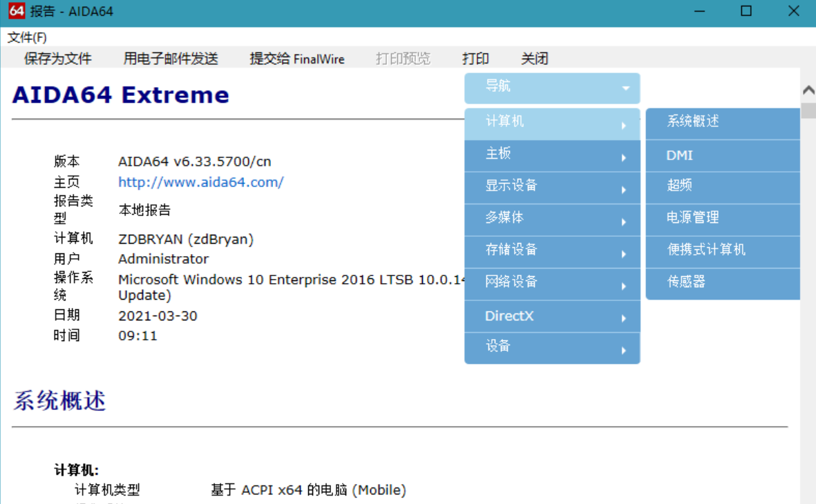Click 基于 ACPI x64 的电脑 (Mobile) value
The width and height of the screenshot is (816, 504).
tap(309, 490)
